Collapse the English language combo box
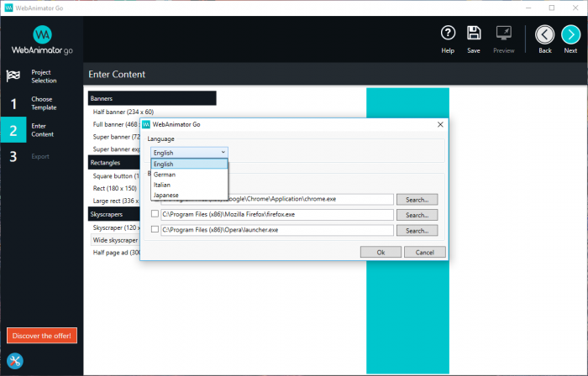Viewport: 588px width, 376px height. click(189, 152)
